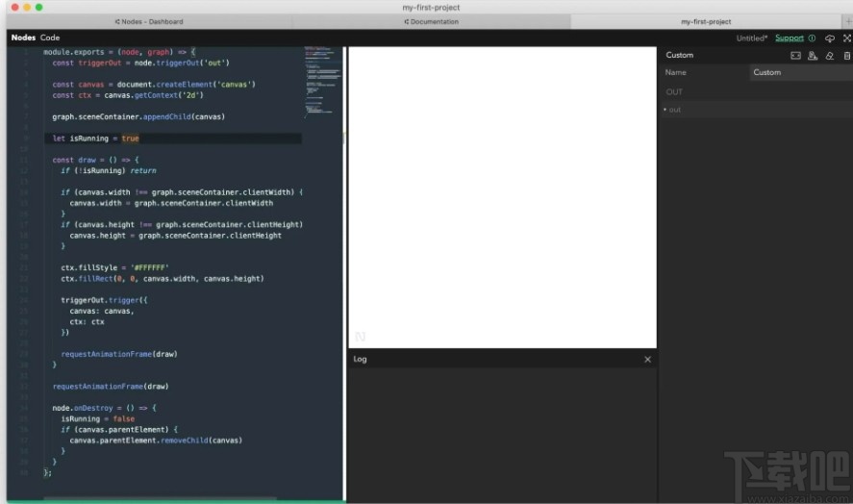Edit the Name field containing Custom
Screen dimensions: 853x504
point(801,72)
